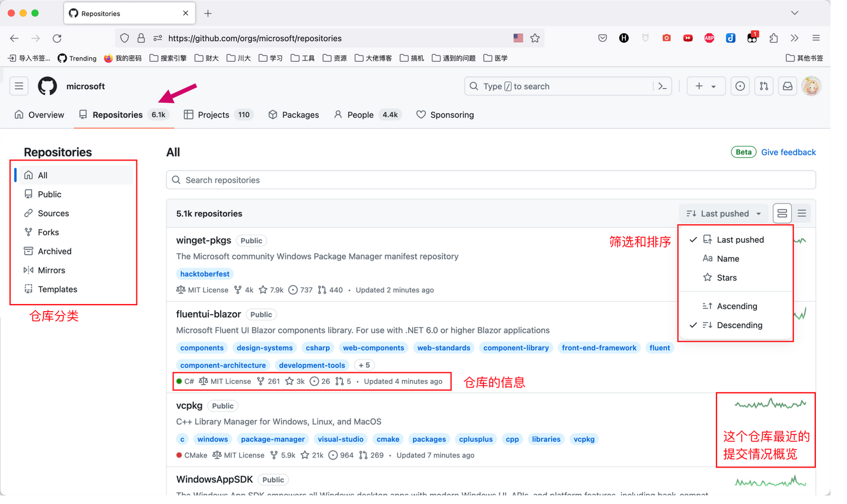Open the People tab
Image resolution: width=847 pixels, height=504 pixels.
(x=367, y=115)
